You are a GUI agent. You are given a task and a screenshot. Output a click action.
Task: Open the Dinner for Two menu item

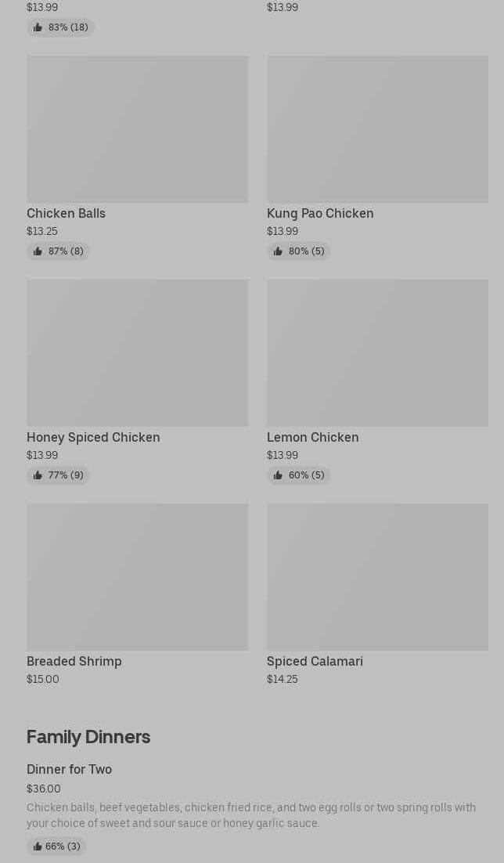[x=69, y=769]
